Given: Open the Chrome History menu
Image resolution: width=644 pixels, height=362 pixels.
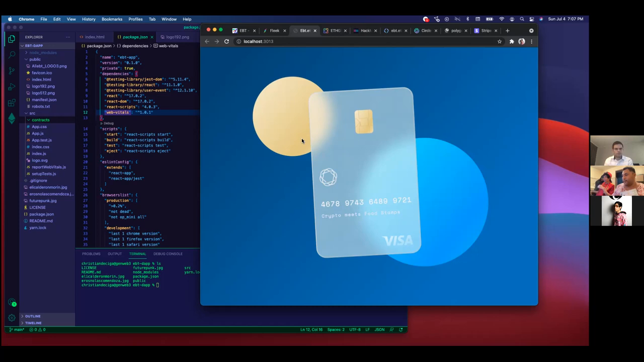Looking at the screenshot, I should pos(89,19).
